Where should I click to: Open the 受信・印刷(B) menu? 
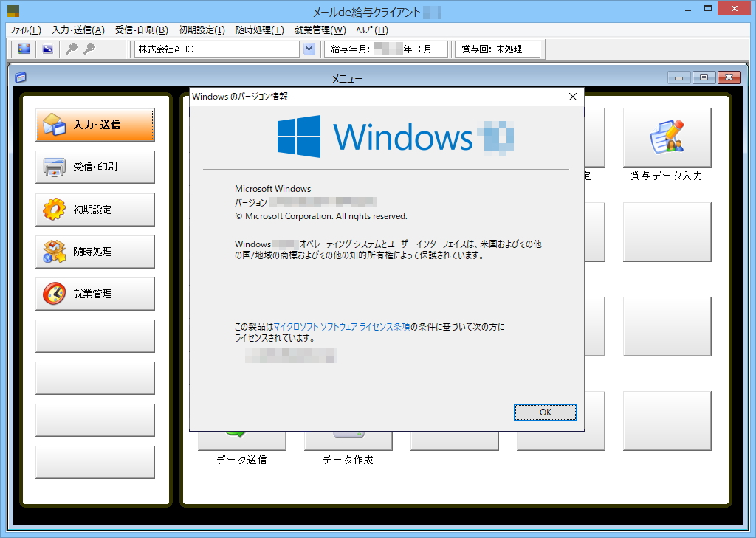(141, 30)
